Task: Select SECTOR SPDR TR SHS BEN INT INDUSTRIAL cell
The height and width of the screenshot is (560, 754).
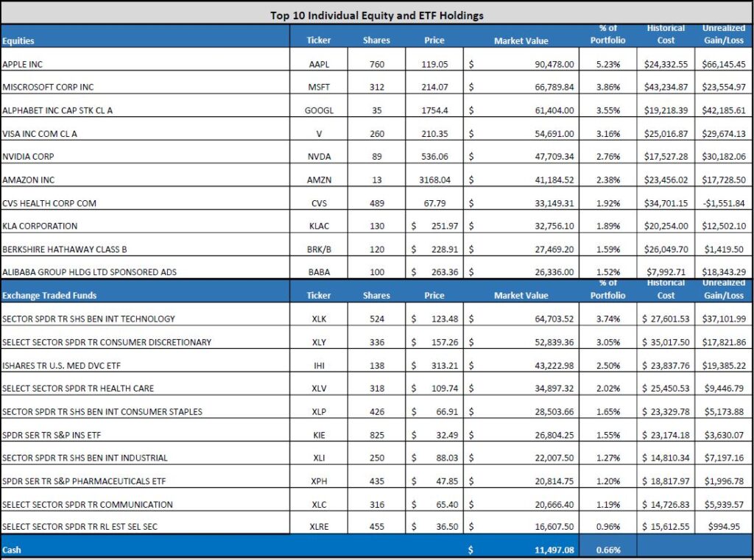Action: [145, 453]
